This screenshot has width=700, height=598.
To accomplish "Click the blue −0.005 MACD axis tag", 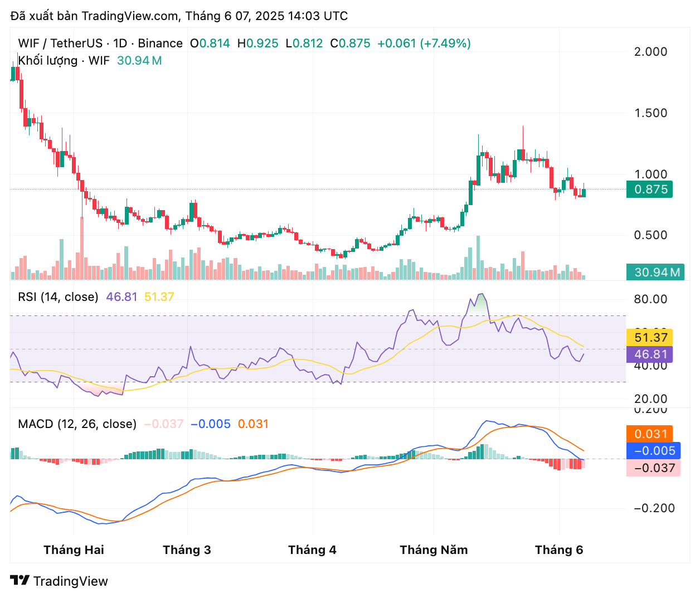I will click(653, 451).
